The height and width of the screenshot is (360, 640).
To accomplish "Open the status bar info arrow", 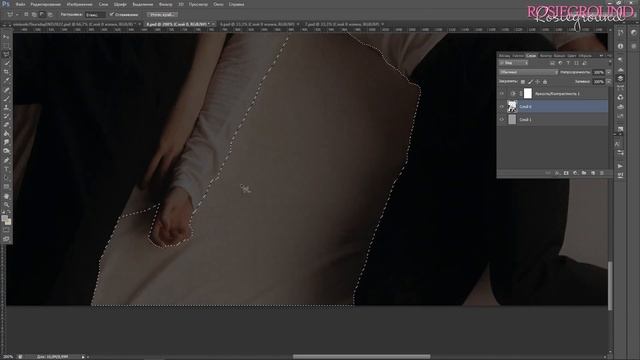I will 83,357.
